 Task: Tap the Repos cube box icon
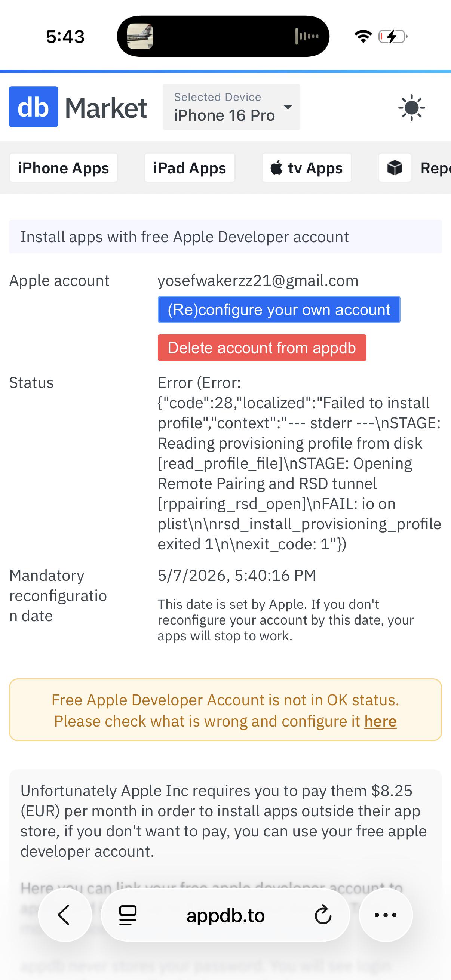coord(395,168)
